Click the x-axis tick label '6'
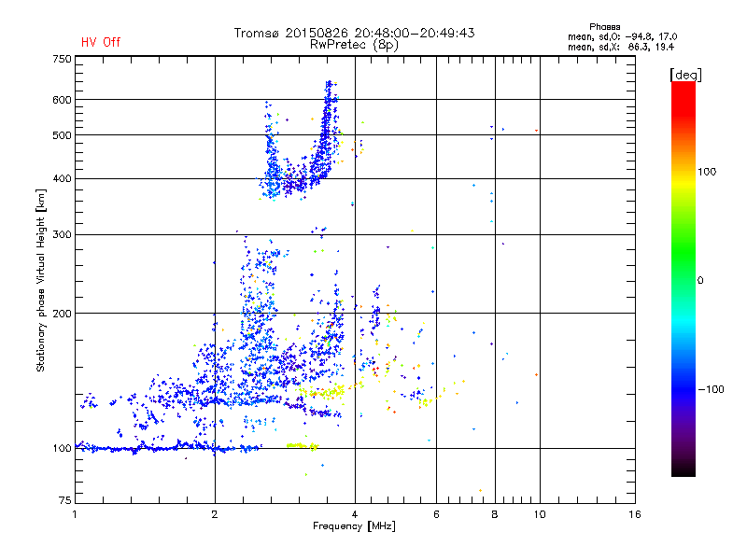Image resolution: width=747 pixels, height=560 pixels. [x=436, y=514]
